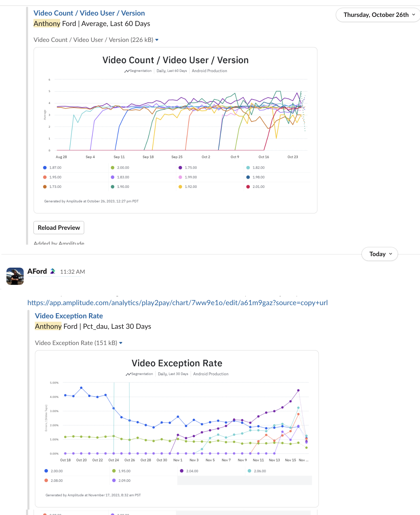Open the app.amplitude.com chart URL link
This screenshot has height=515, width=420.
click(178, 303)
